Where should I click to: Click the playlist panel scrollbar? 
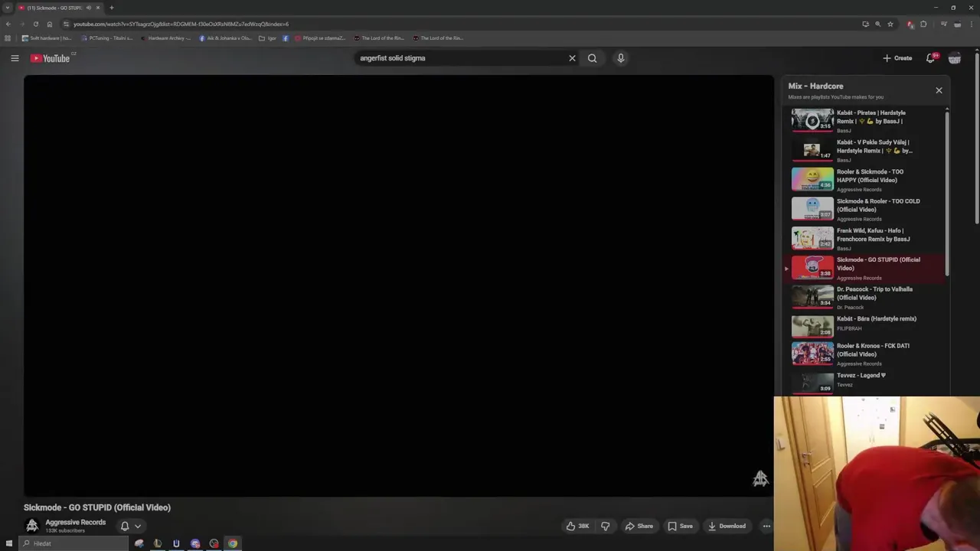(x=947, y=193)
